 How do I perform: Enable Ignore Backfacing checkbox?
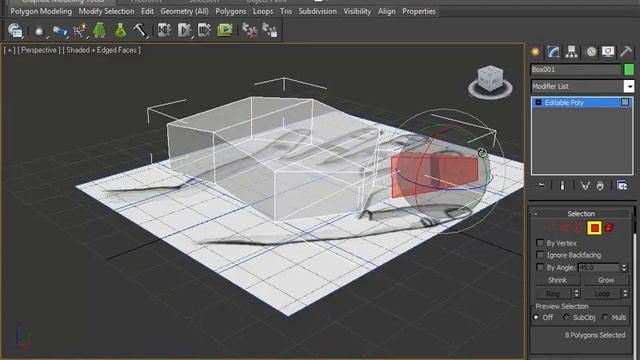coord(540,255)
